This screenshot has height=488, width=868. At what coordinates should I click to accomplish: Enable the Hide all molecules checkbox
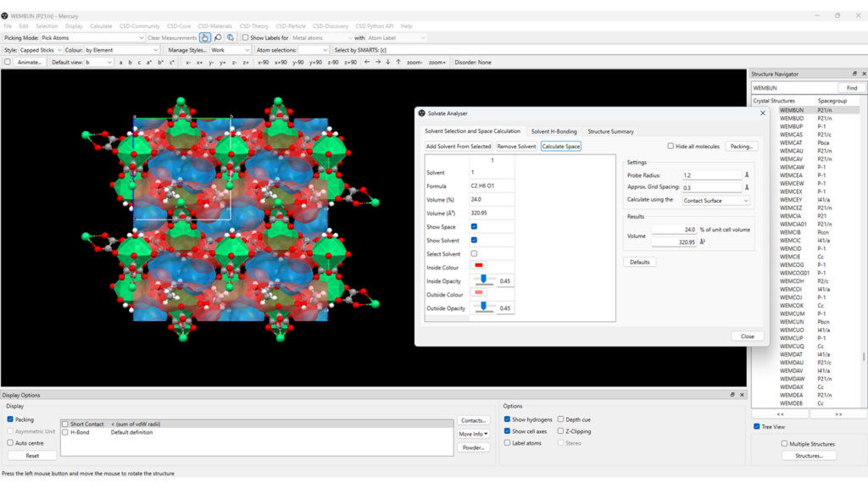[x=670, y=147]
